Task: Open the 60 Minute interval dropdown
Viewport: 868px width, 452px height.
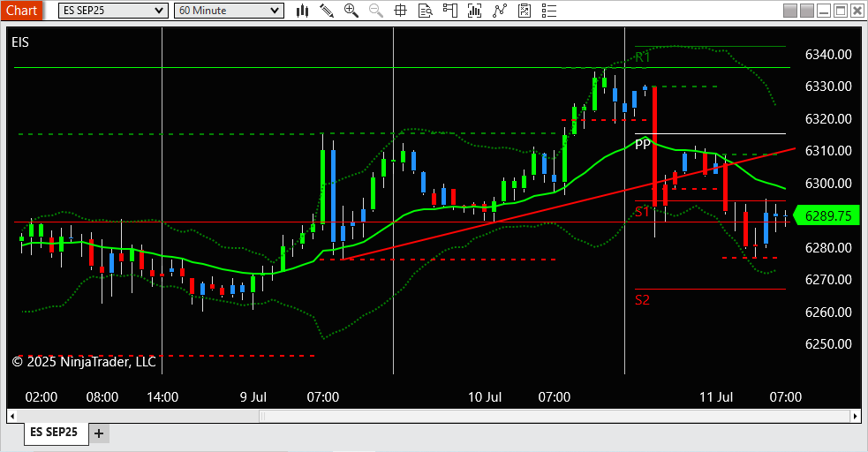Action: click(x=229, y=11)
